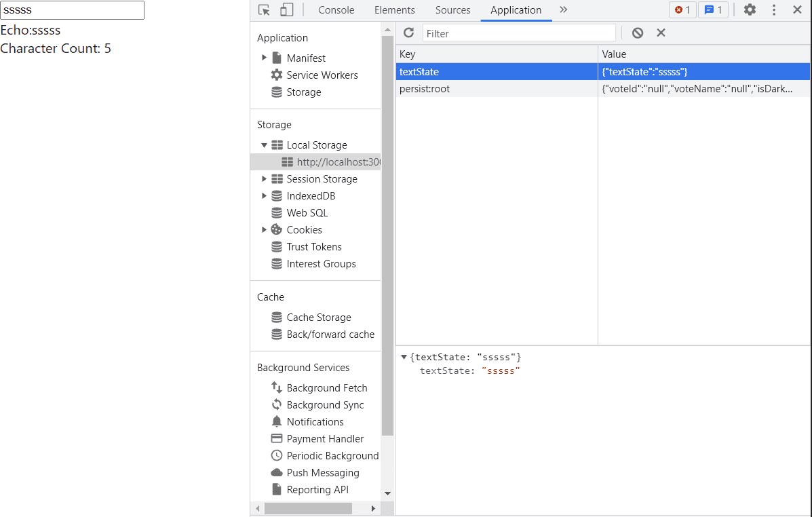Switch to the Console tab
812x517 pixels.
coord(336,10)
